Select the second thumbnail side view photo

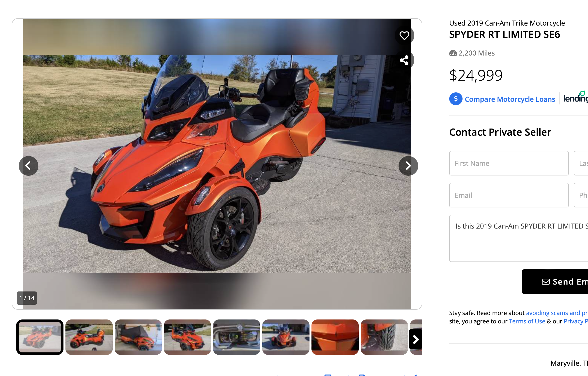point(89,337)
